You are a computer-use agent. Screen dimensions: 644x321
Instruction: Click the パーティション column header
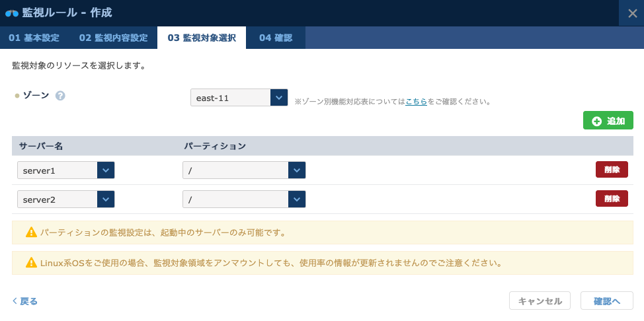point(214,146)
